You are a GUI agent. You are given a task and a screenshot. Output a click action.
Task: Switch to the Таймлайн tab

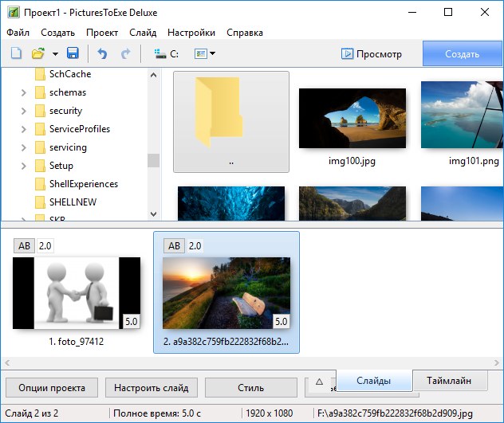point(455,381)
